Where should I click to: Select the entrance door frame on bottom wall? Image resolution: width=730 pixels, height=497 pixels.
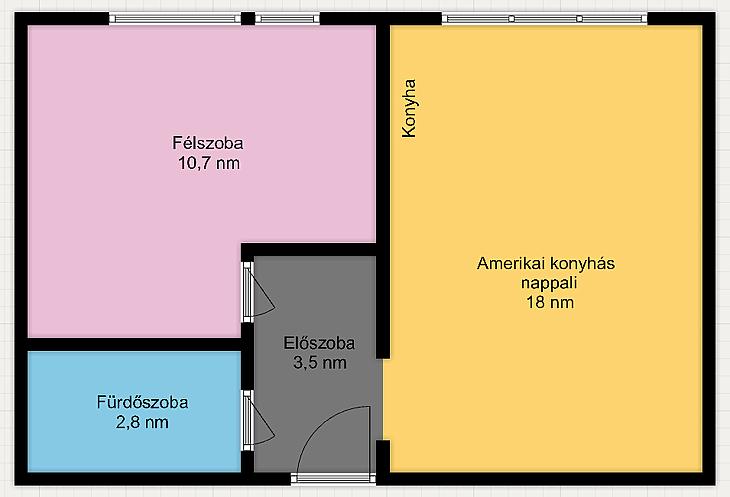click(333, 479)
